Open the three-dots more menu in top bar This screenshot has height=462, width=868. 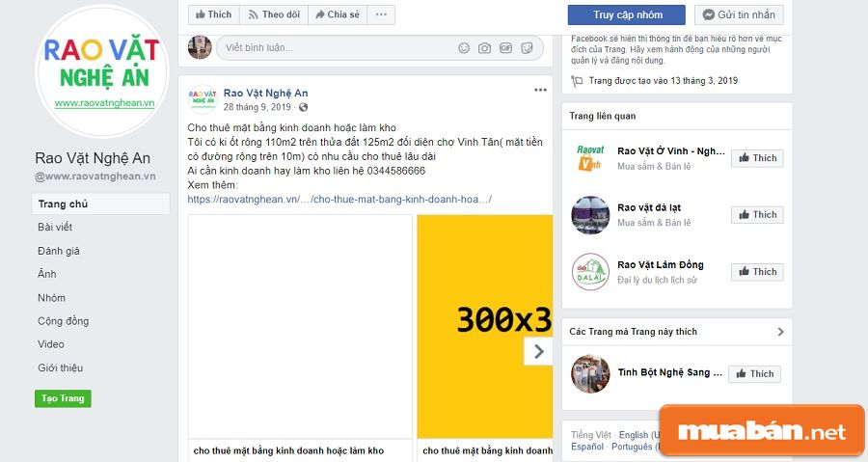point(381,14)
